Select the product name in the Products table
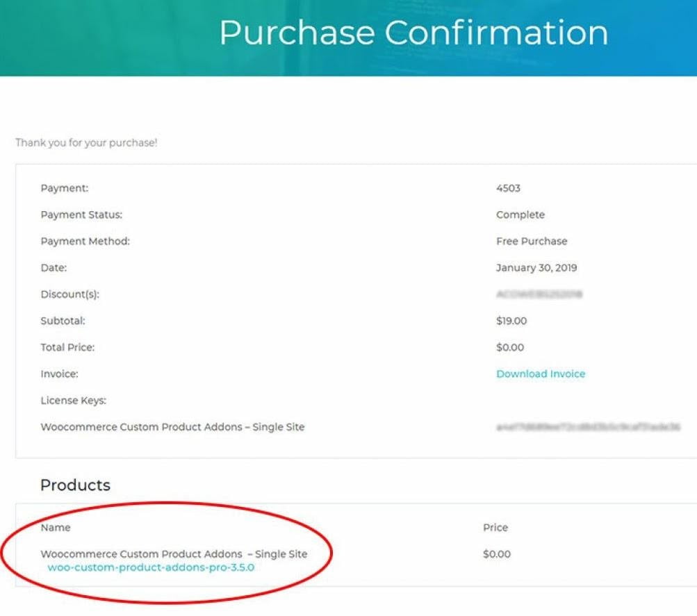The image size is (697, 616). point(174,554)
